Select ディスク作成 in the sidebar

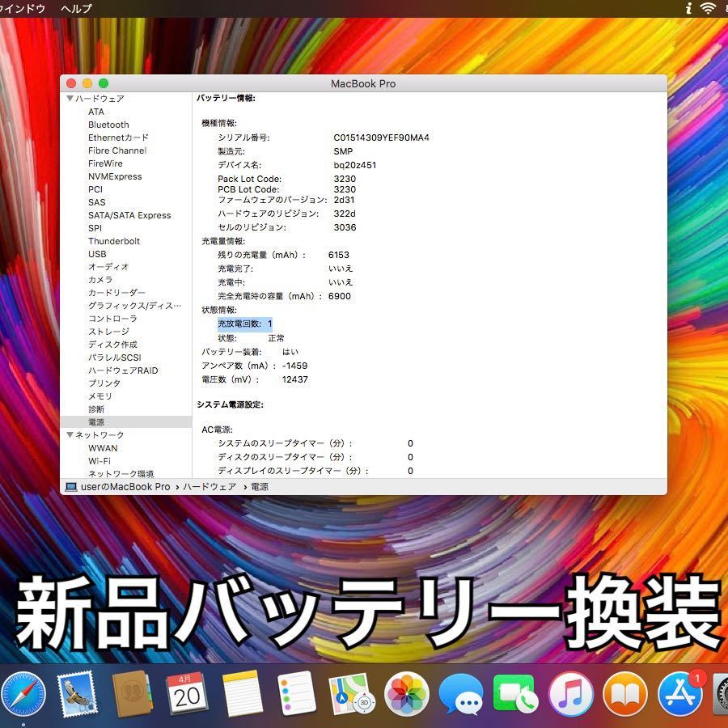point(112,345)
